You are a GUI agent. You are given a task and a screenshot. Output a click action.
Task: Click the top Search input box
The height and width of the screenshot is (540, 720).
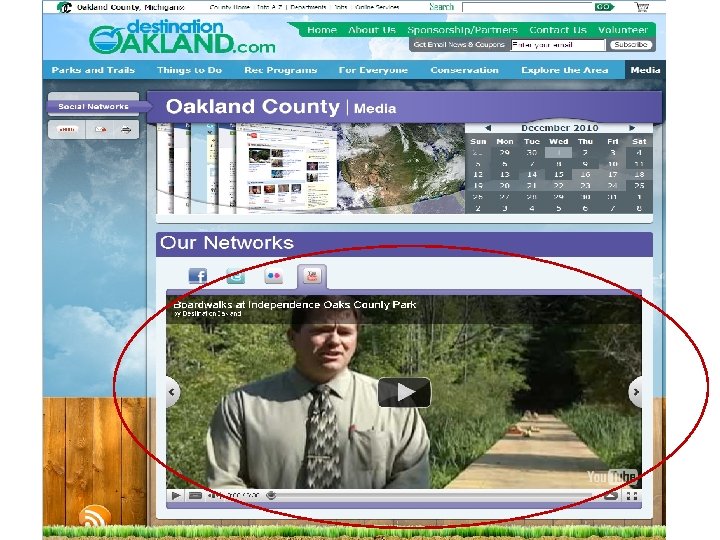pos(527,7)
